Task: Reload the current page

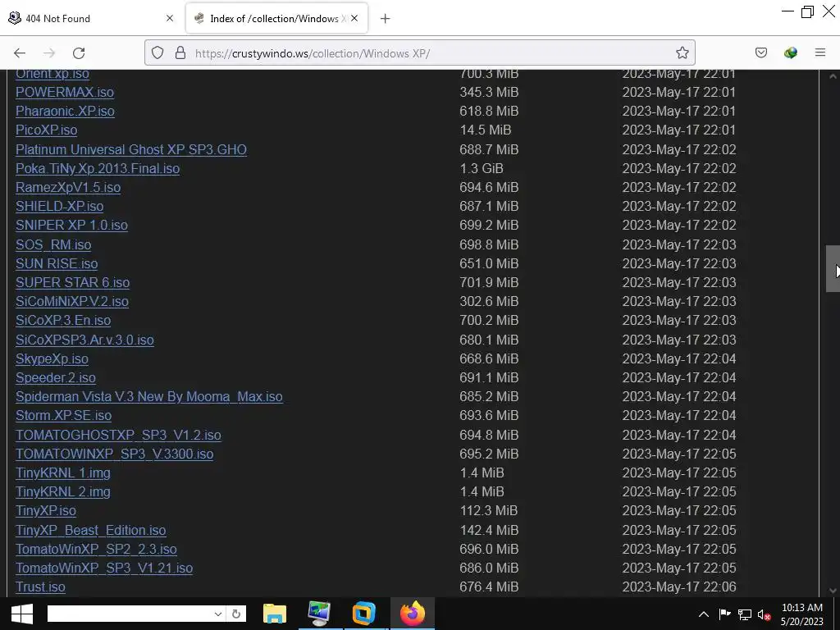Action: coord(79,53)
